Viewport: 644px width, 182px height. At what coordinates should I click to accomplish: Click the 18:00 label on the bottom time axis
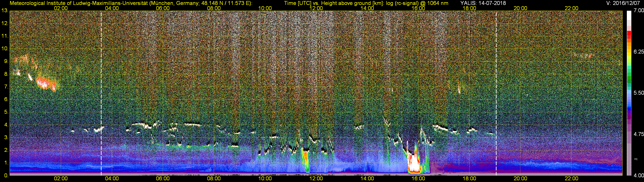pos(469,179)
